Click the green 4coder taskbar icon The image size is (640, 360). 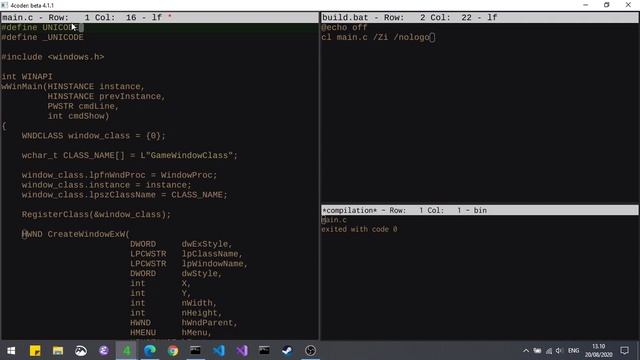click(x=127, y=350)
